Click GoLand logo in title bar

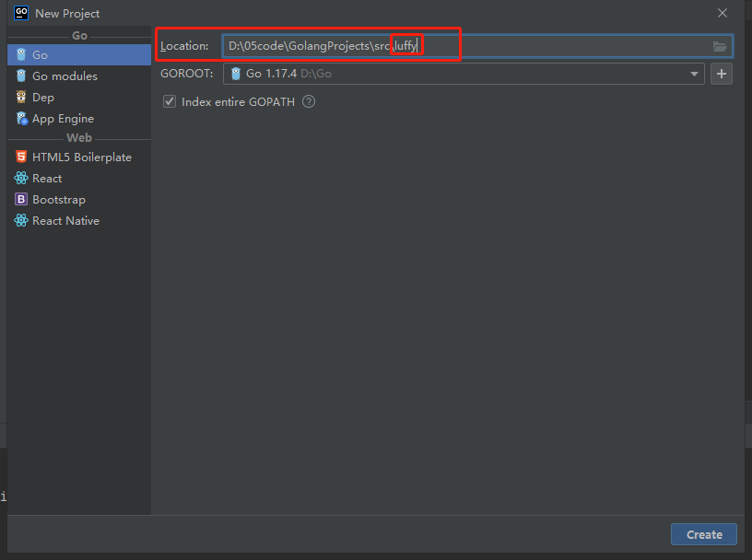(x=21, y=13)
